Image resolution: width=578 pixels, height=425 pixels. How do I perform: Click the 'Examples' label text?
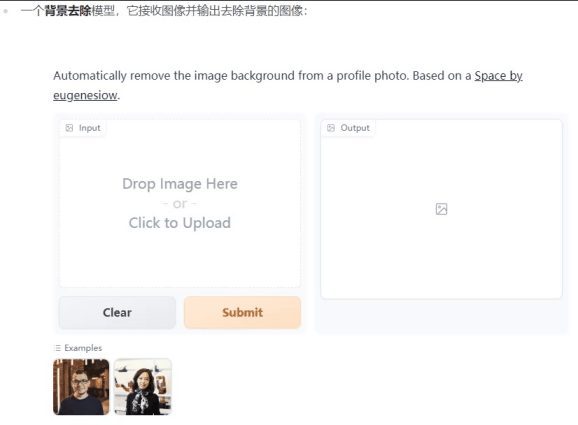83,348
